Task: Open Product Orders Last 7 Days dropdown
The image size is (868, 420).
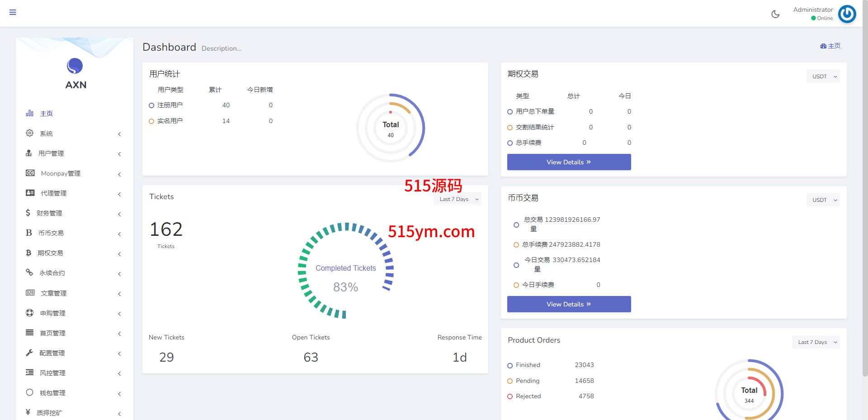Action: pyautogui.click(x=816, y=342)
